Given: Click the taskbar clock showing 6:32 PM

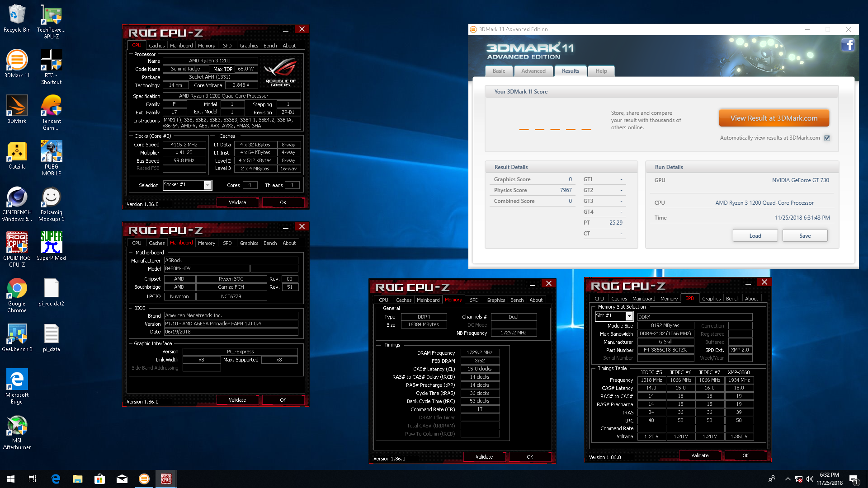Looking at the screenshot, I should tap(829, 479).
